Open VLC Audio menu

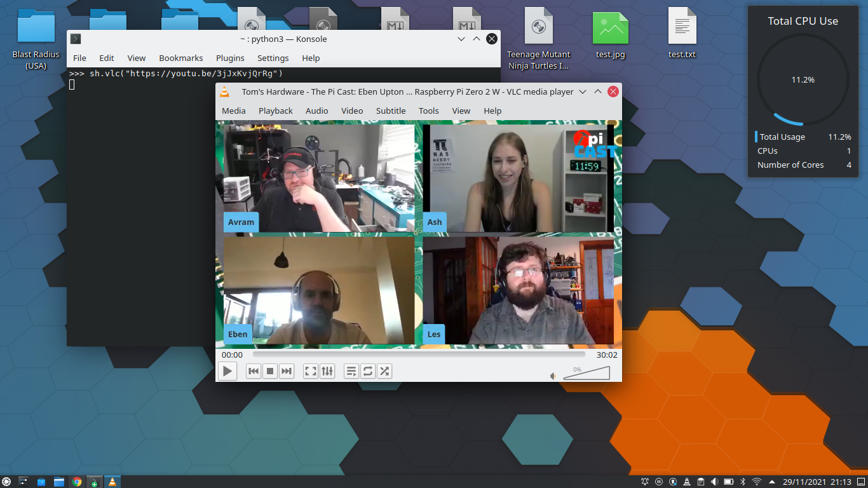(x=317, y=111)
